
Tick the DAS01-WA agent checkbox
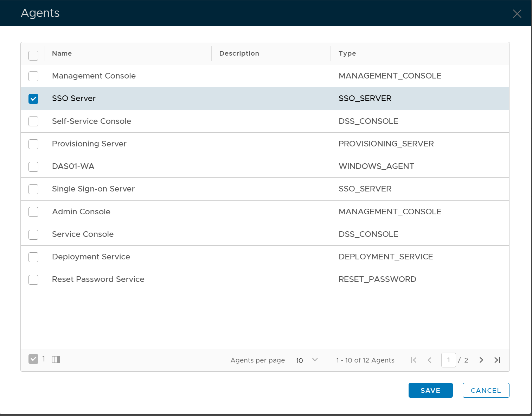pyautogui.click(x=33, y=167)
